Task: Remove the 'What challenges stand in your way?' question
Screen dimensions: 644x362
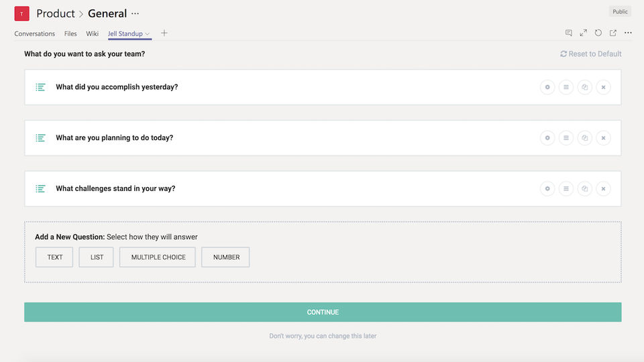Action: click(x=603, y=189)
